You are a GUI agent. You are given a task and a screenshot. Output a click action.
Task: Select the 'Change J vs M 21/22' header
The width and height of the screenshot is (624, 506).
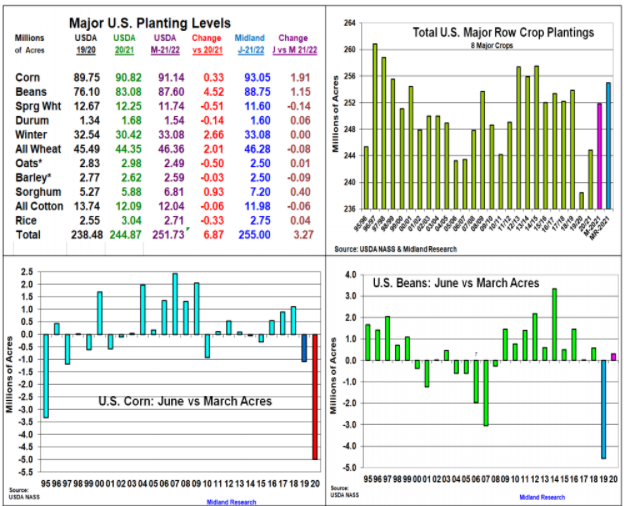pos(294,44)
